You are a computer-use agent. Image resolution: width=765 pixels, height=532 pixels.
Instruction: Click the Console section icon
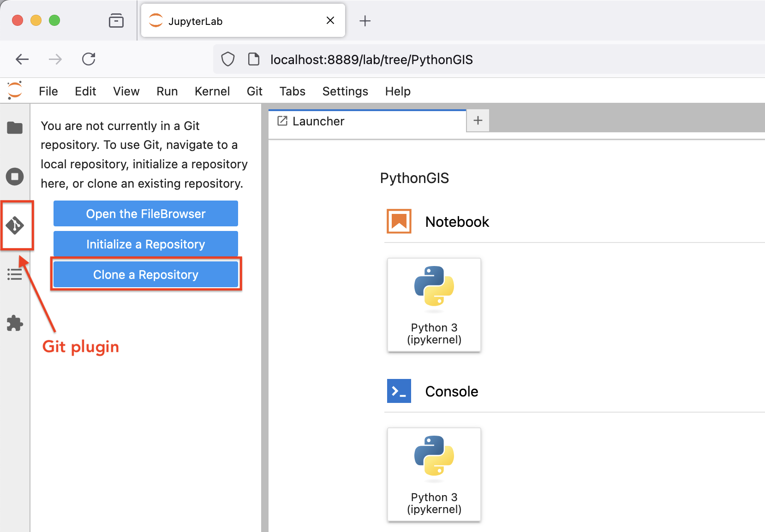coord(399,391)
